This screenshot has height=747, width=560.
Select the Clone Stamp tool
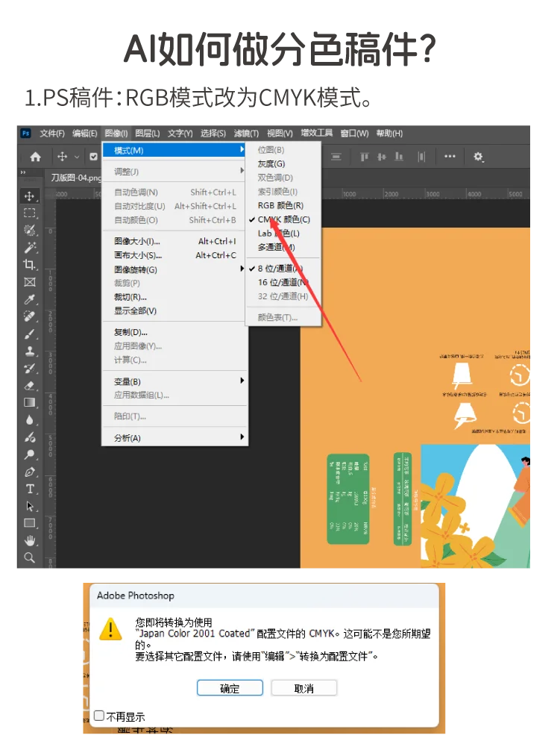(x=30, y=351)
